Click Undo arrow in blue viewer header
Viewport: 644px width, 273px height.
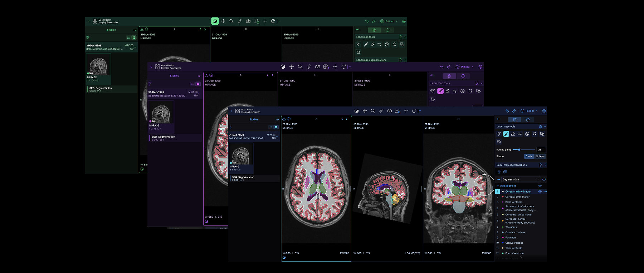507,111
